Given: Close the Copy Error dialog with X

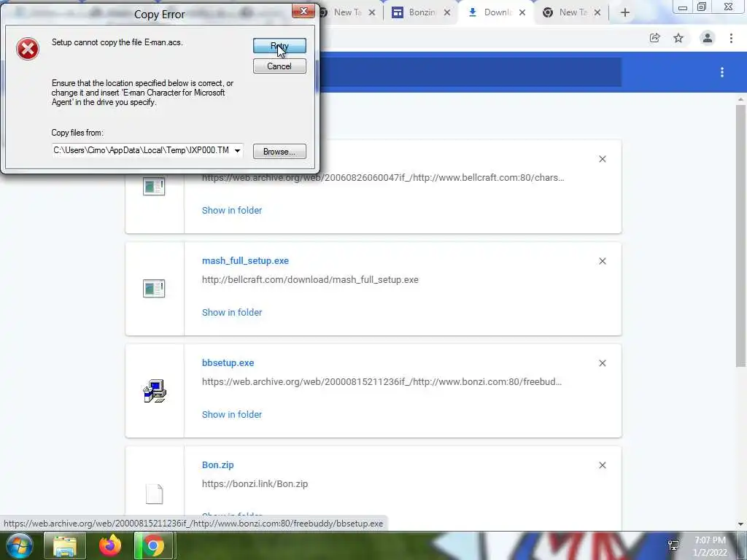Looking at the screenshot, I should (x=303, y=11).
